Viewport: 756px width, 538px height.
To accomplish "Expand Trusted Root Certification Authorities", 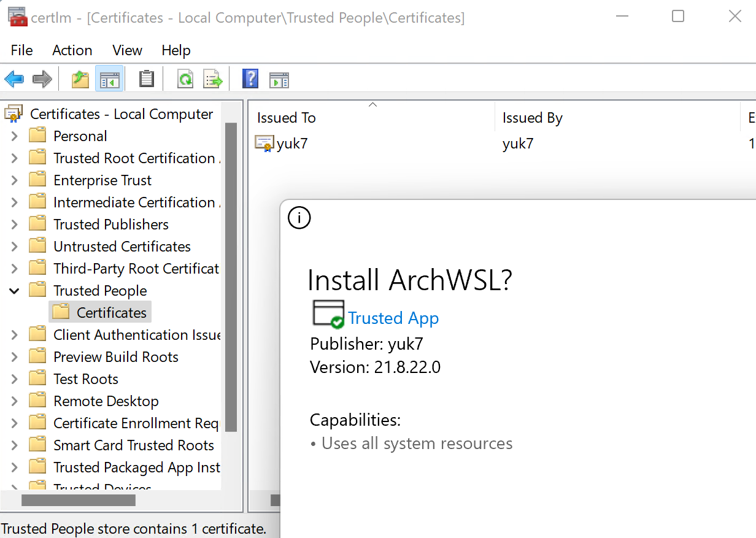I will pyautogui.click(x=14, y=158).
